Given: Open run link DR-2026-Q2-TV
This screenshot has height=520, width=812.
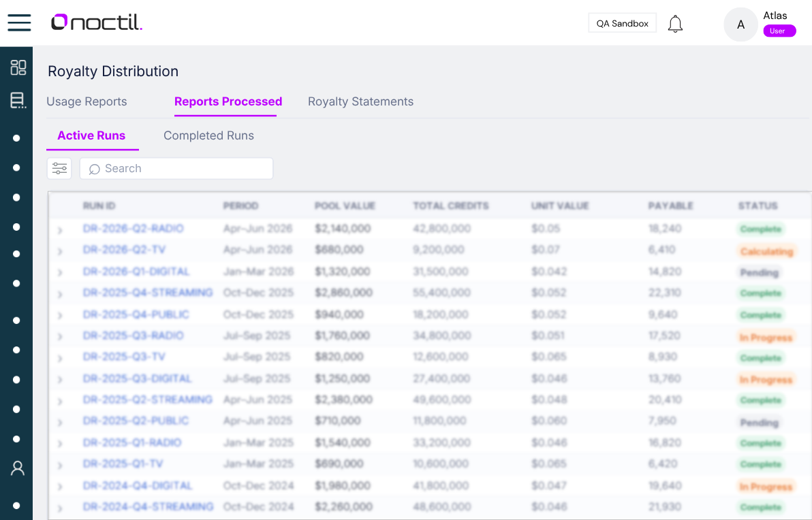Looking at the screenshot, I should pyautogui.click(x=124, y=250).
